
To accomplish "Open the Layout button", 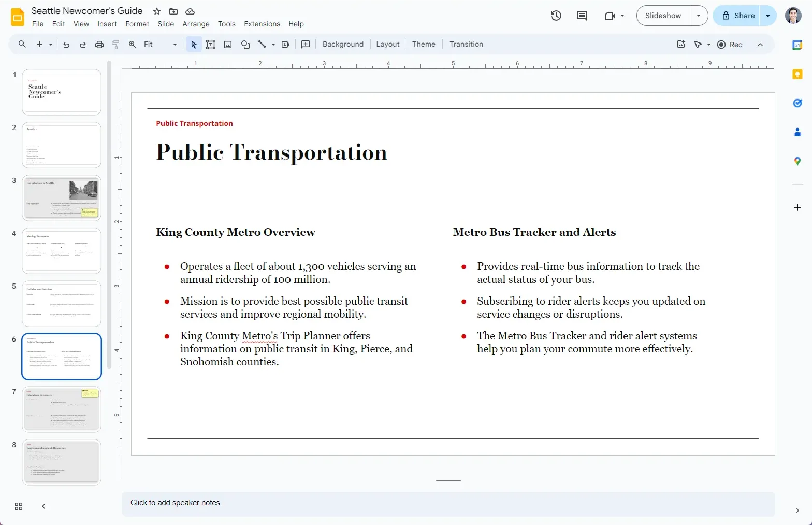I will (388, 44).
